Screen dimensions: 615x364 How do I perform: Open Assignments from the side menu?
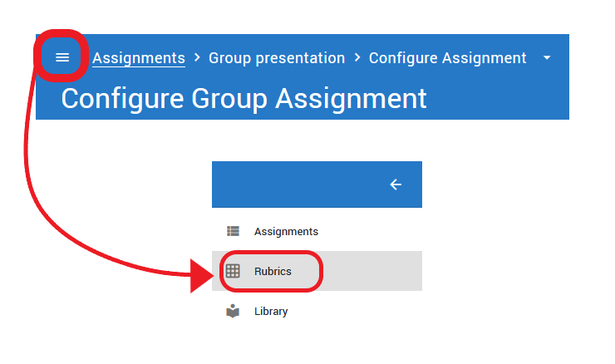click(286, 231)
